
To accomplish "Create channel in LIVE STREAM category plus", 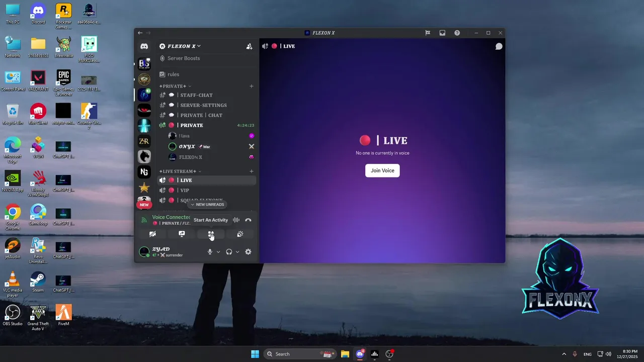I will coord(252,171).
